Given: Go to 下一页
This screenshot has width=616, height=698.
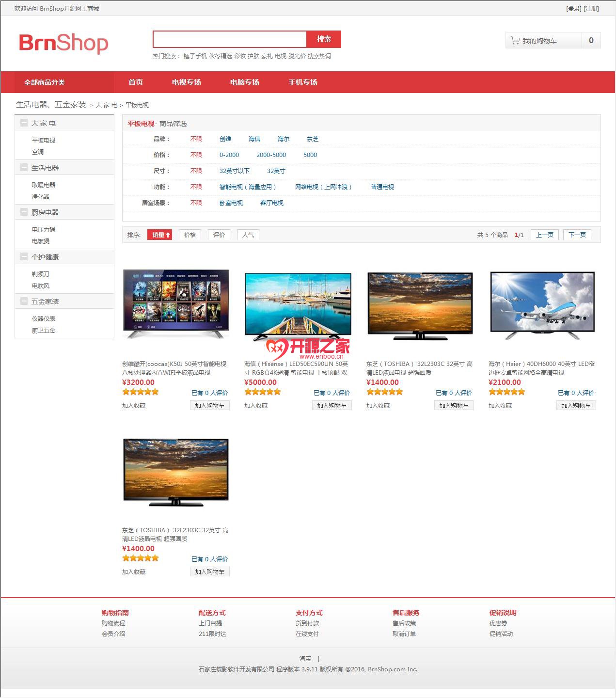Looking at the screenshot, I should pyautogui.click(x=577, y=235).
